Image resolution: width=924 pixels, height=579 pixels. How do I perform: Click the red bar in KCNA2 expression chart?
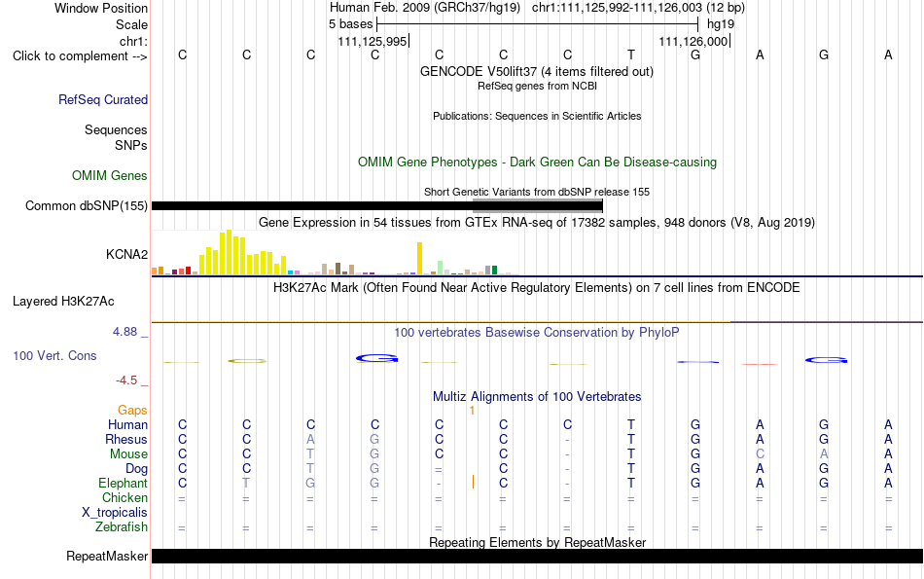188,271
